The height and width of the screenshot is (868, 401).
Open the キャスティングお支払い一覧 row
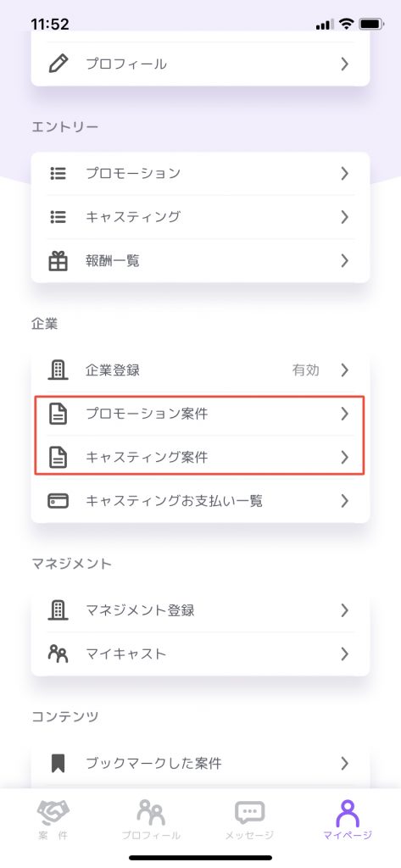(x=200, y=501)
